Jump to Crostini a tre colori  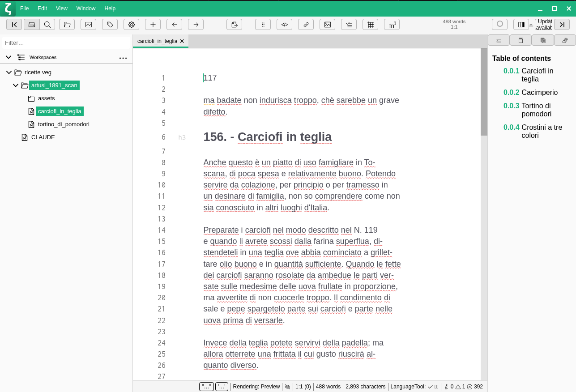coord(542,132)
